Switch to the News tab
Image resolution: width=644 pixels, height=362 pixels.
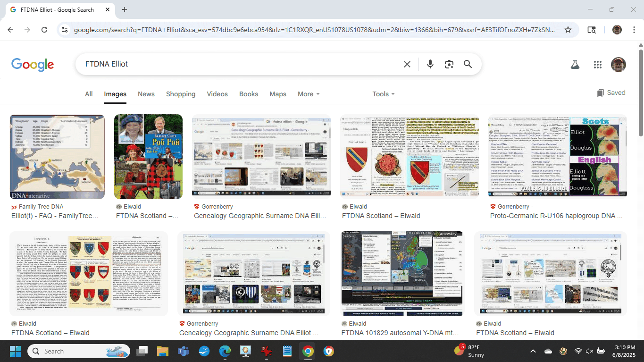[x=146, y=94]
